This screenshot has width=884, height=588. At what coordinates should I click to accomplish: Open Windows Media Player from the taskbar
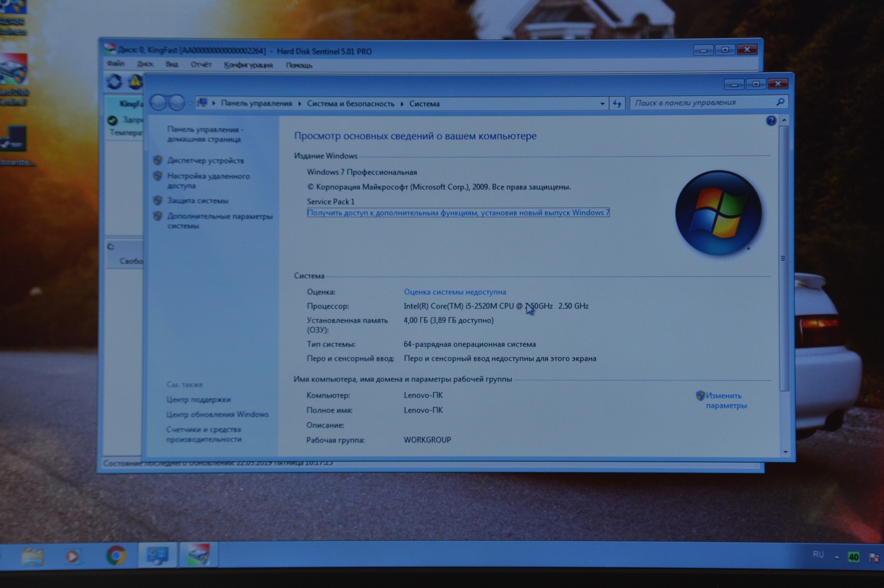pos(72,556)
